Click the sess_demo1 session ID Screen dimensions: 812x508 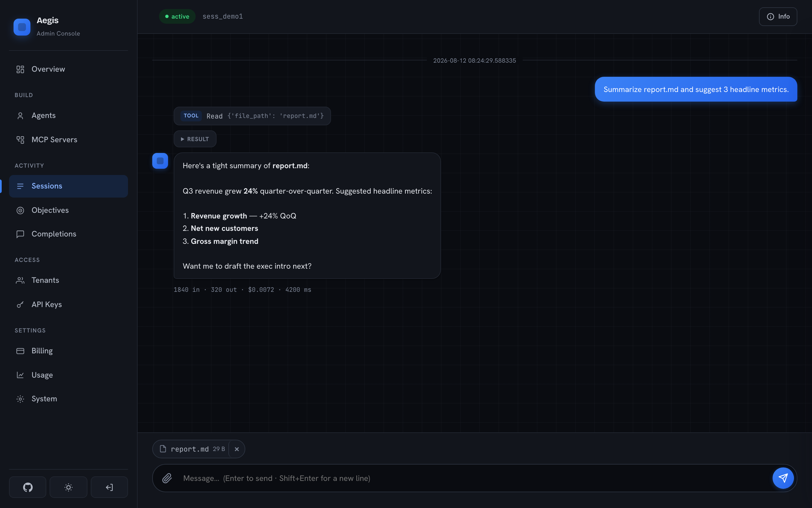(x=223, y=16)
